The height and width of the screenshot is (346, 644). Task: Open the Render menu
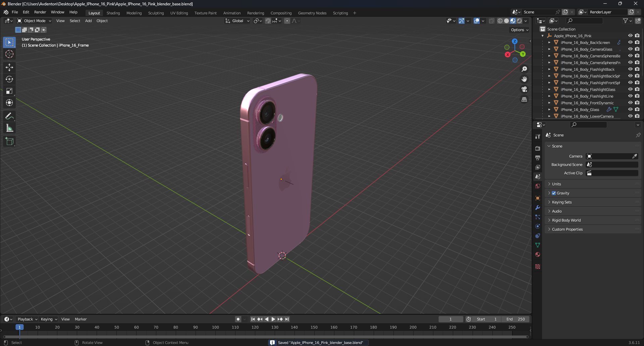[40, 12]
